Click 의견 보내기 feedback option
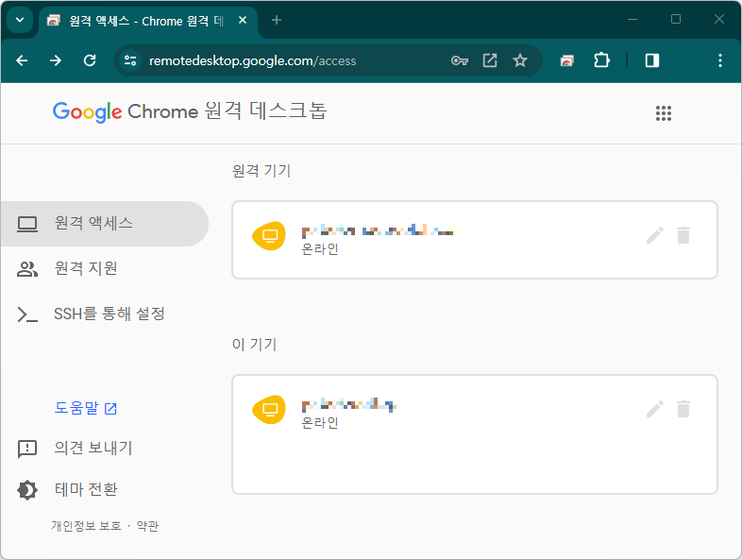The image size is (742, 560). tap(93, 448)
